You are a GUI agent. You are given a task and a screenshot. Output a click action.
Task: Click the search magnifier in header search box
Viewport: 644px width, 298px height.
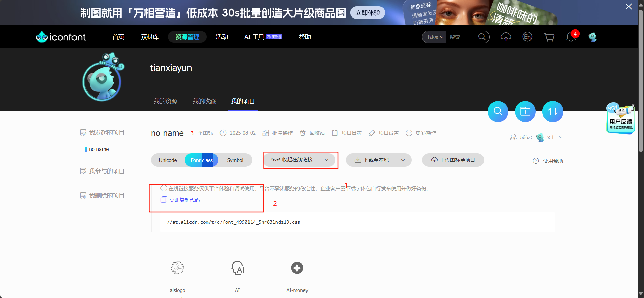tap(482, 37)
